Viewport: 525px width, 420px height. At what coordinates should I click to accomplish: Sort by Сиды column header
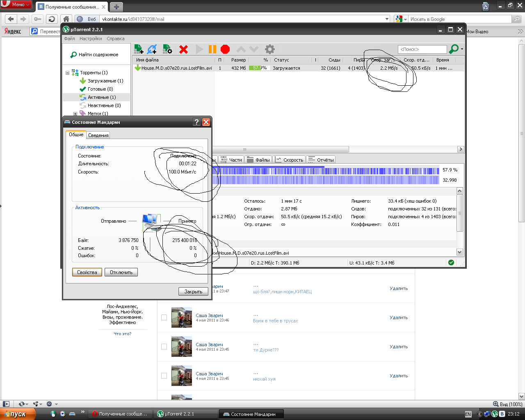330,60
